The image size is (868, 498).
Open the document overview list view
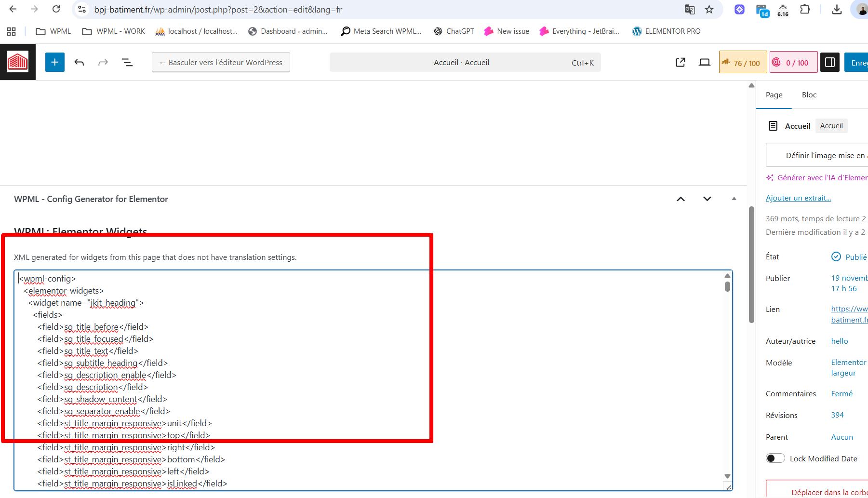[x=127, y=62]
